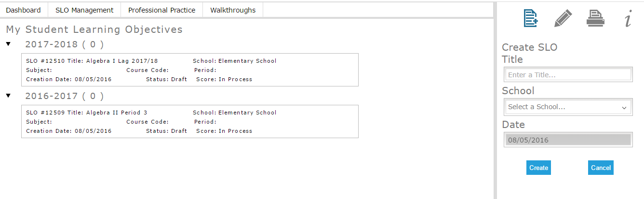Select the Algebra II Period 3 SLO card
The image size is (644, 199).
click(x=190, y=122)
